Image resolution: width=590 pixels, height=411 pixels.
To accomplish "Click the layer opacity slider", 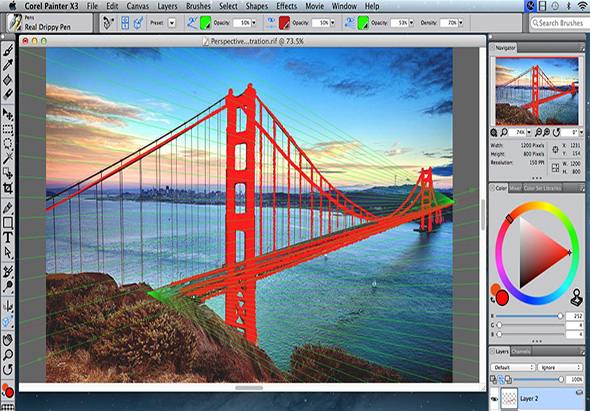I will coord(538,380).
